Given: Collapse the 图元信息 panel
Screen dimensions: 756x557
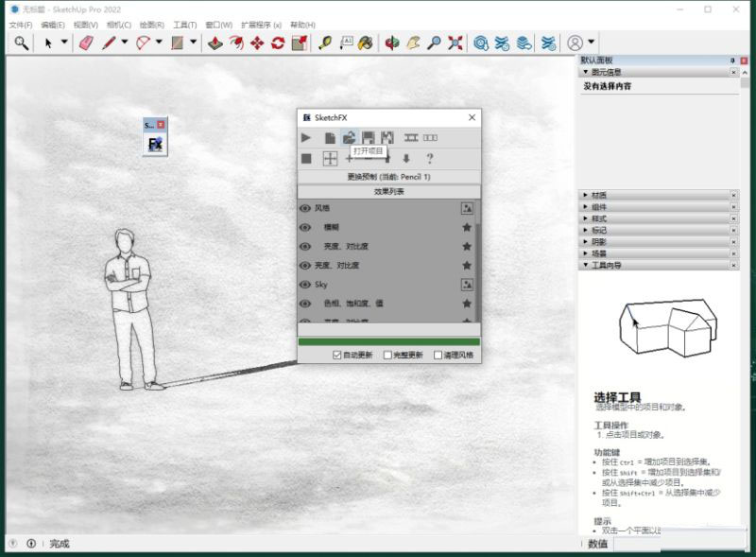Looking at the screenshot, I should point(585,72).
